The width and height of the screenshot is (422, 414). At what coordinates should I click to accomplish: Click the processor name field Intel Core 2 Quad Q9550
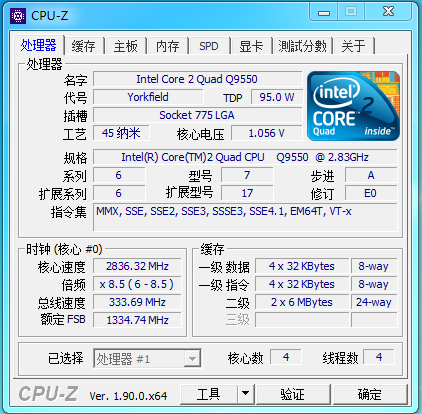[197, 79]
